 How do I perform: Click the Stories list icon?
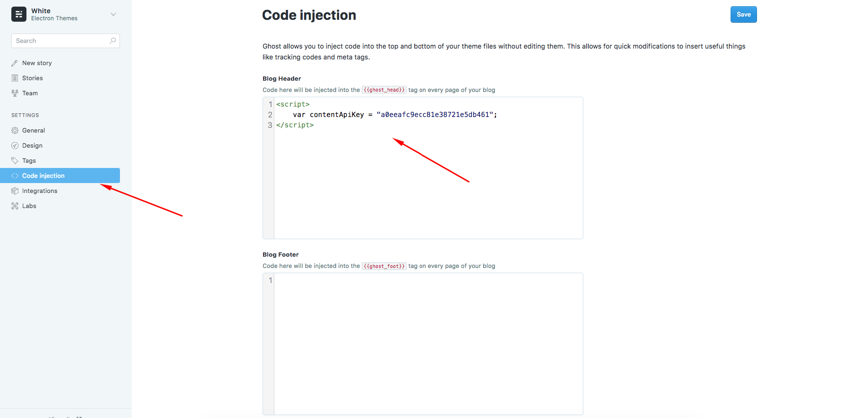[15, 78]
